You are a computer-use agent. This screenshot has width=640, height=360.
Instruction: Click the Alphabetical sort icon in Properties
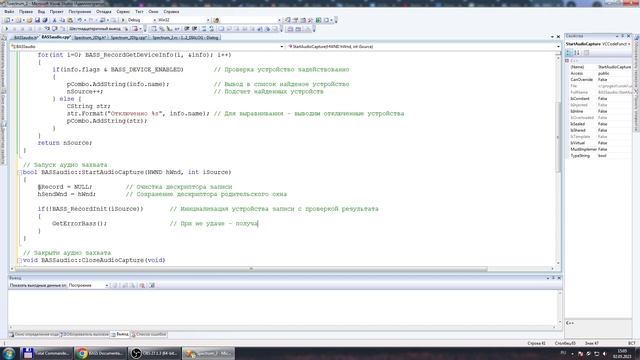[x=577, y=53]
